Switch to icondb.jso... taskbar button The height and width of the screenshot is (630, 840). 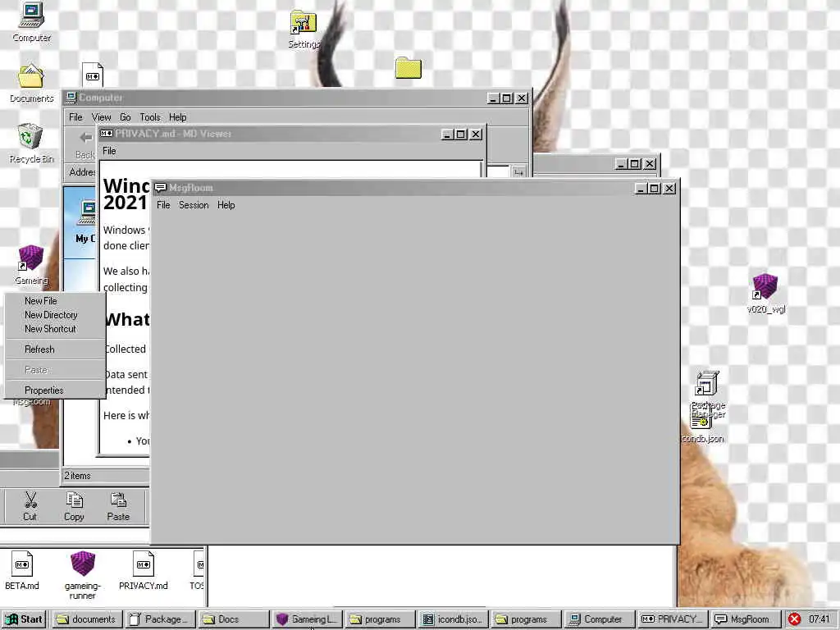pyautogui.click(x=453, y=619)
